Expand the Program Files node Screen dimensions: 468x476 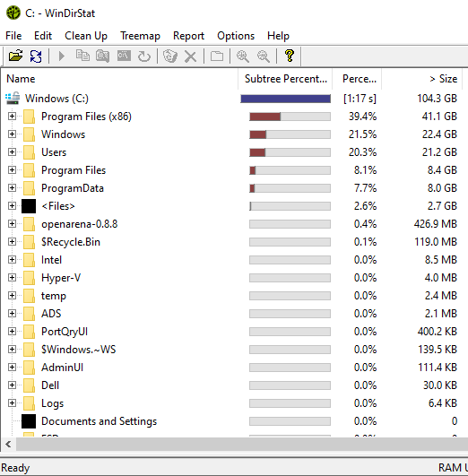(12, 169)
